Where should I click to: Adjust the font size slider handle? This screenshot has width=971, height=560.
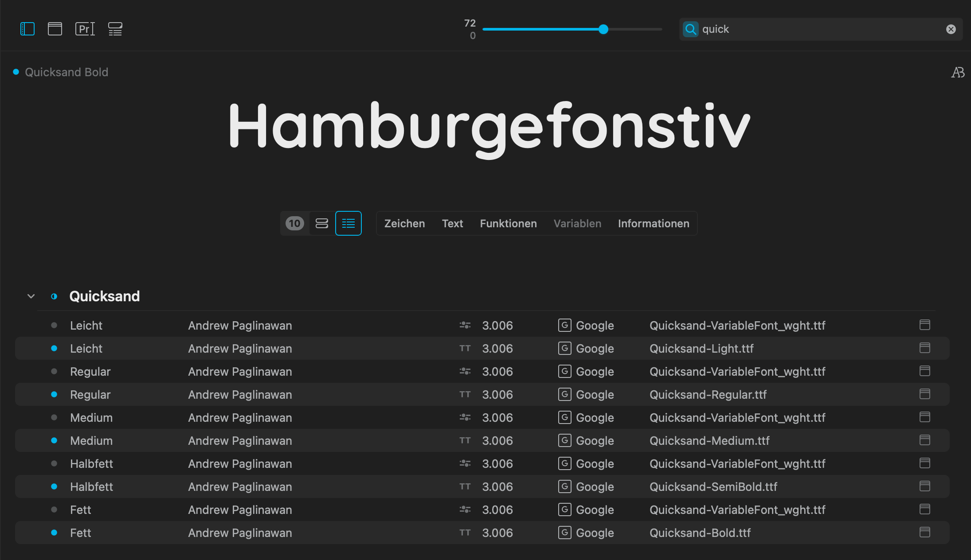click(603, 29)
